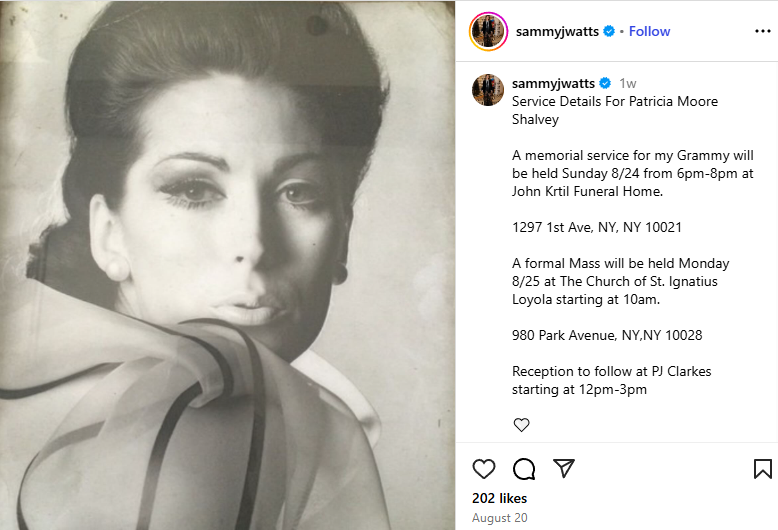Click the 1297 1st Ave address text
Image resolution: width=778 pixels, height=530 pixels.
point(597,227)
